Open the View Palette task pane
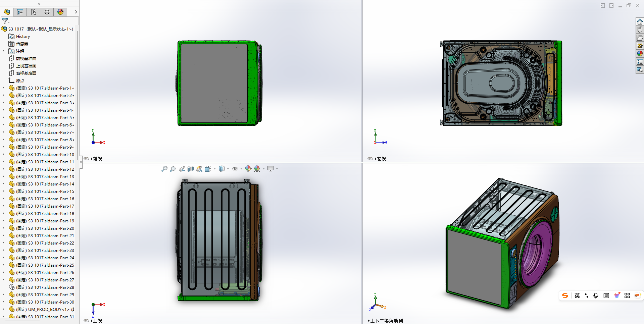 coord(640,46)
